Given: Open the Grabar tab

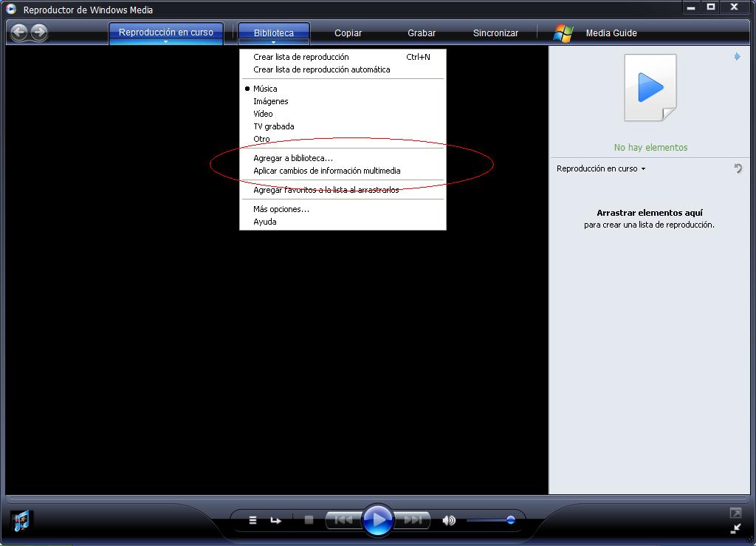Looking at the screenshot, I should click(422, 33).
